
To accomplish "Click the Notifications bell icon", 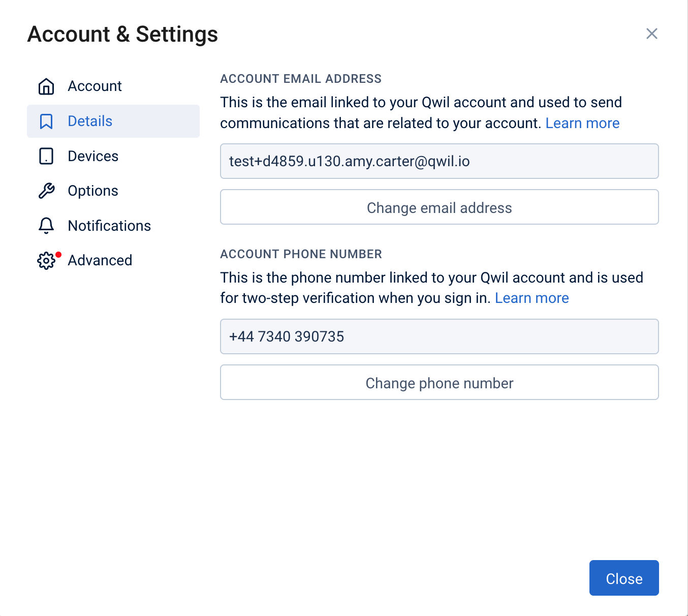I will (46, 226).
